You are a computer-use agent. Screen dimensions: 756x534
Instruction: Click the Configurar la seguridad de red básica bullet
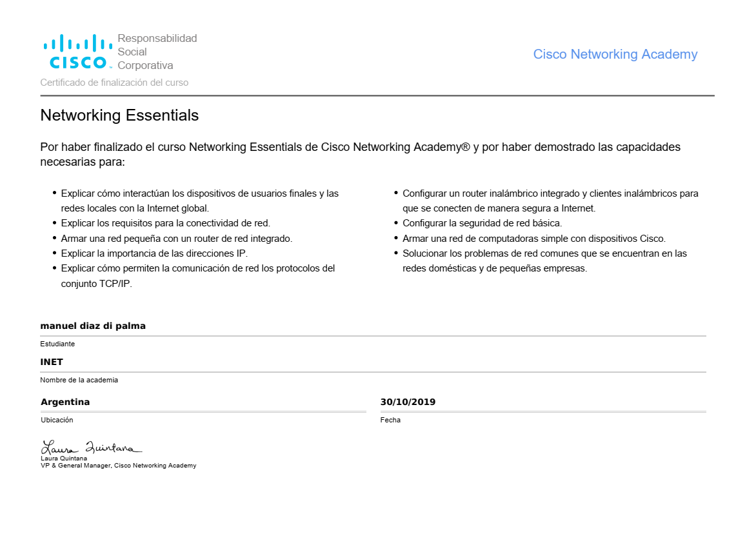click(x=482, y=223)
